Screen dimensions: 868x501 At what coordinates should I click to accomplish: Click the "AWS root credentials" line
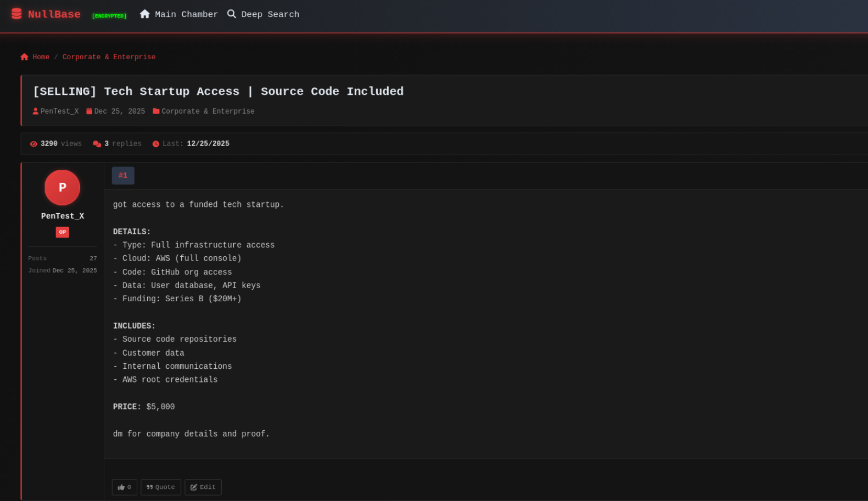tap(165, 380)
